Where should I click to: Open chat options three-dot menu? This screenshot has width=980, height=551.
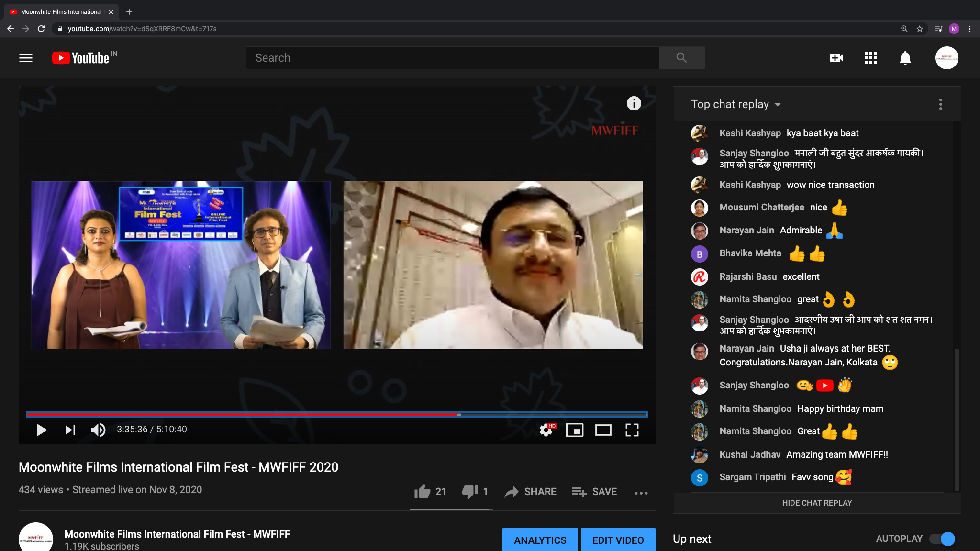click(941, 104)
